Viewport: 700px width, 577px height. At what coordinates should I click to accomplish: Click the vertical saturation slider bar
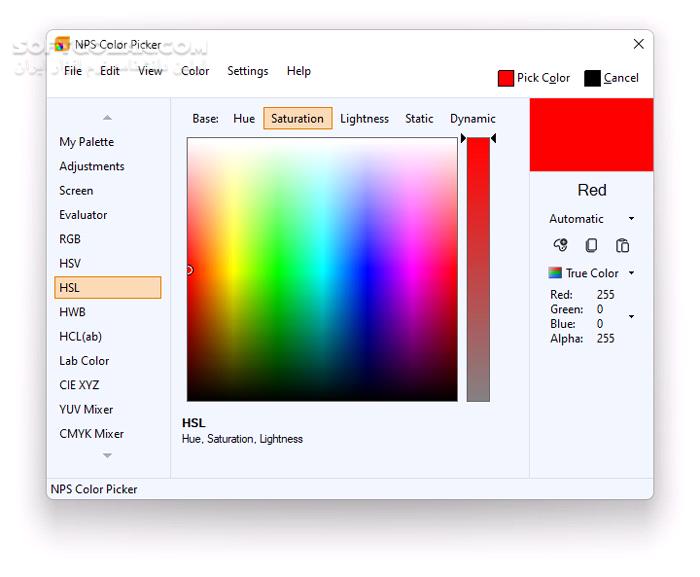(x=478, y=270)
